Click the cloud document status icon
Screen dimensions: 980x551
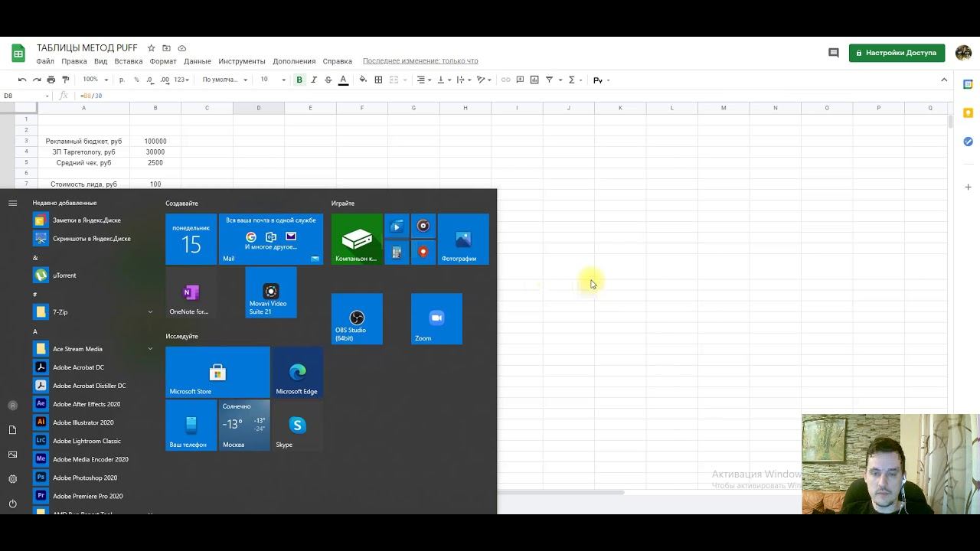181,48
